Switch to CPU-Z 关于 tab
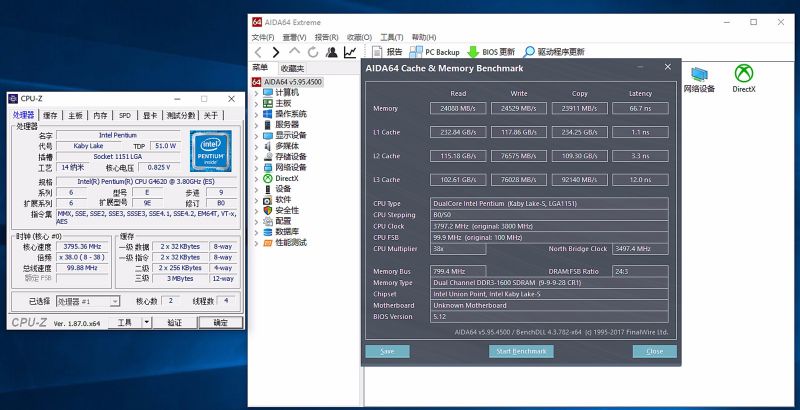800x410 pixels. [x=211, y=116]
